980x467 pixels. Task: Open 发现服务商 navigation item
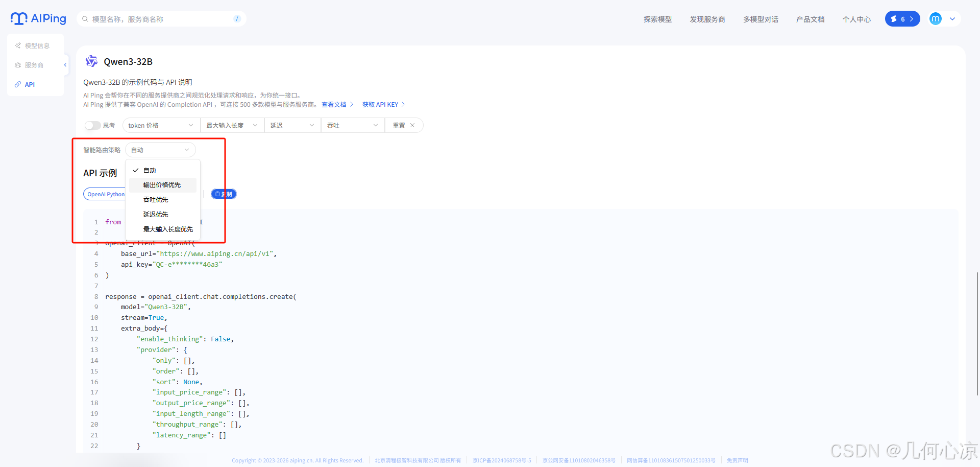707,19
